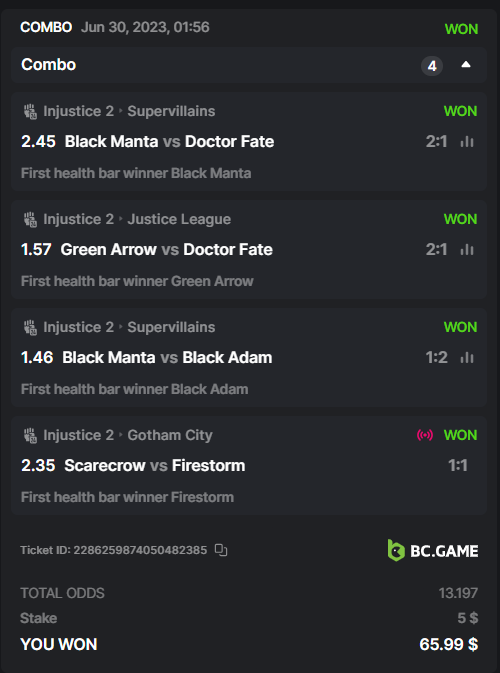The height and width of the screenshot is (673, 500).
Task: Open statistics icon for Black Manta vs Black Adam
Action: click(467, 358)
